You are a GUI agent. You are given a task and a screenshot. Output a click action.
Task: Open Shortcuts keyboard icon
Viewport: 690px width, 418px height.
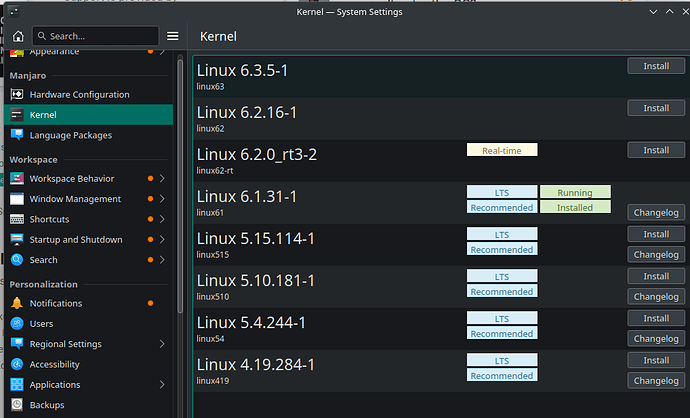pyautogui.click(x=17, y=219)
